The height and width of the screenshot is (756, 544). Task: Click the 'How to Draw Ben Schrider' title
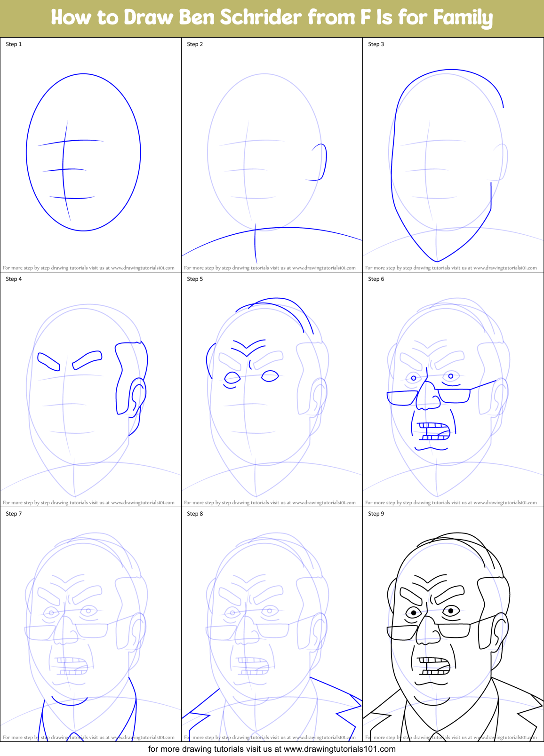(272, 18)
